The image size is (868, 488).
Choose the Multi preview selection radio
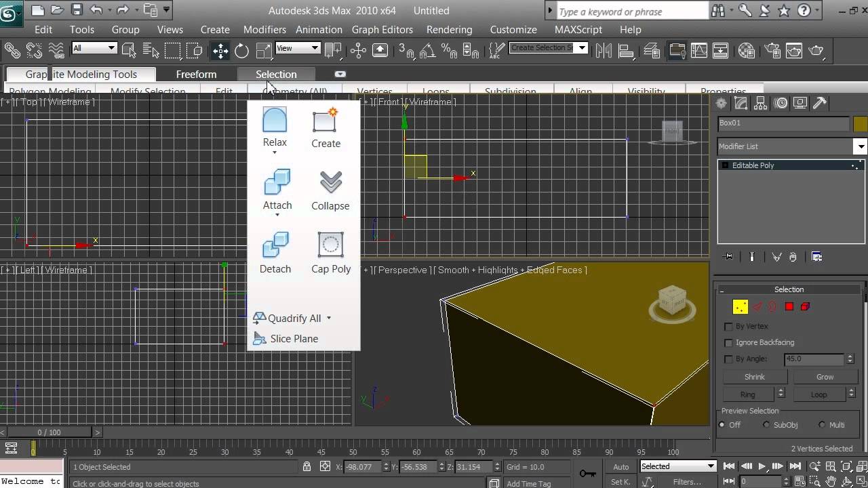pos(822,425)
